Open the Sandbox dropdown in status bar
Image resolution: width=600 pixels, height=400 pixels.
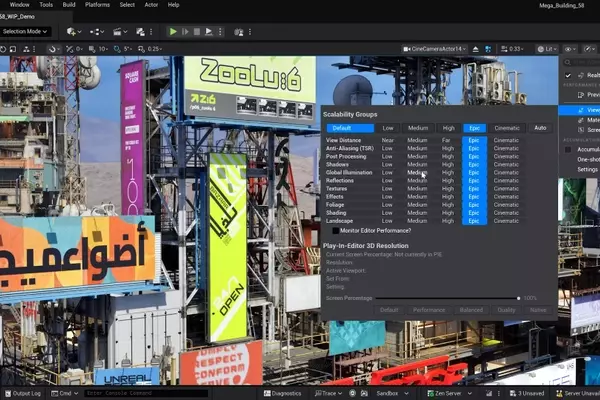pyautogui.click(x=392, y=393)
